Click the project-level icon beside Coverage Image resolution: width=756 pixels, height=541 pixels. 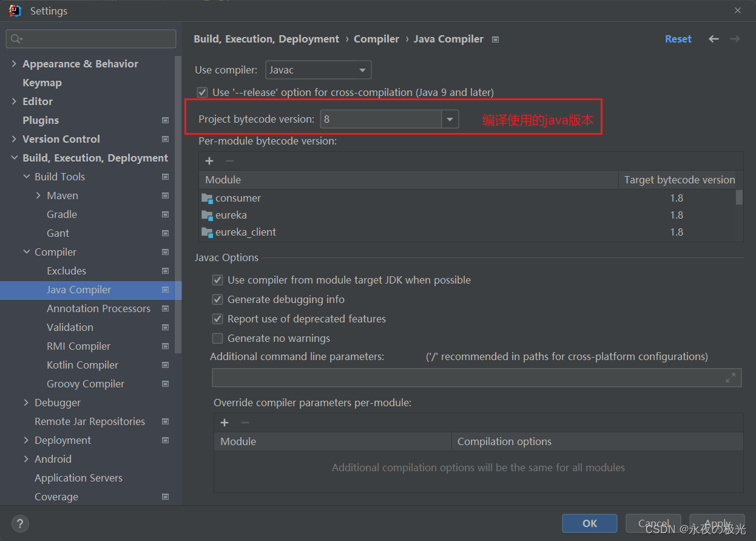click(165, 497)
